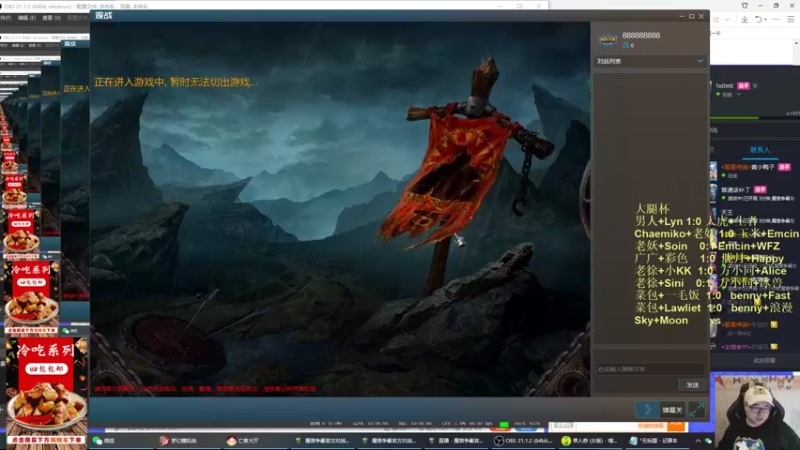Click the undo arrow in the browser toolbar

click(x=759, y=19)
